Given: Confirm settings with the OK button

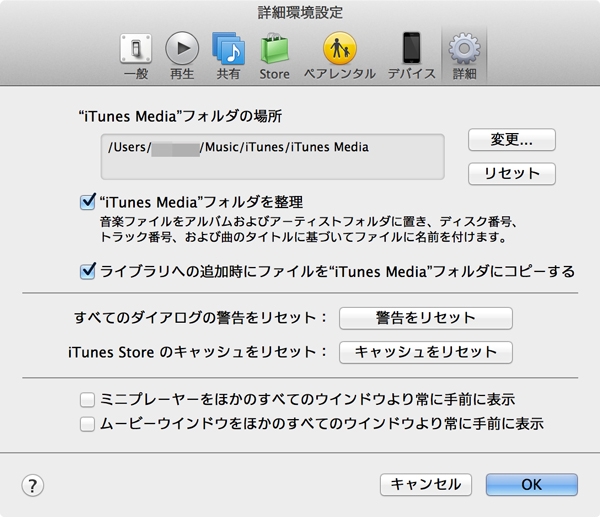Looking at the screenshot, I should pos(532,485).
